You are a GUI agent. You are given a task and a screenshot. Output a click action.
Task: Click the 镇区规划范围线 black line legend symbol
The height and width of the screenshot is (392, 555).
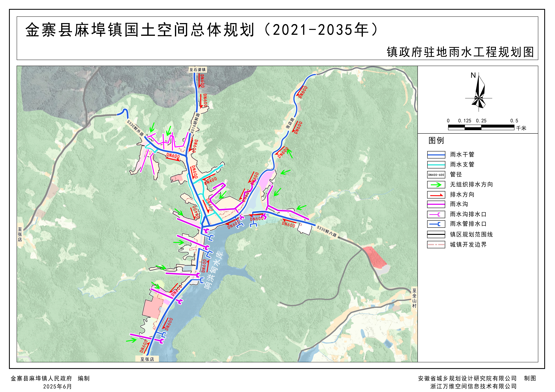coord(436,234)
